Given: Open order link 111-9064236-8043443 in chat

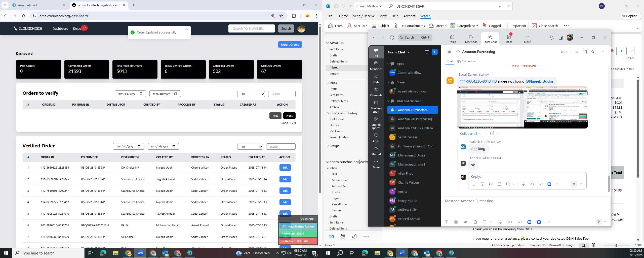Looking at the screenshot, I should coord(478,81).
